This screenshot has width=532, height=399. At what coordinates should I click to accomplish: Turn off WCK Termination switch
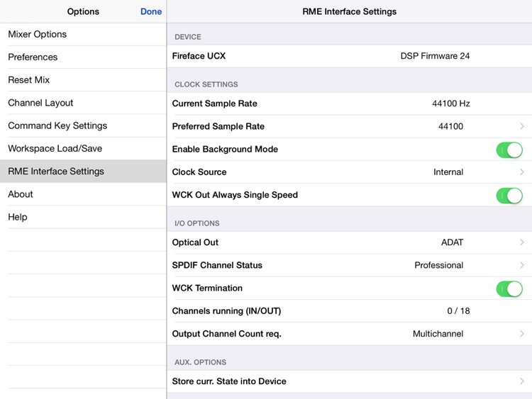point(509,289)
